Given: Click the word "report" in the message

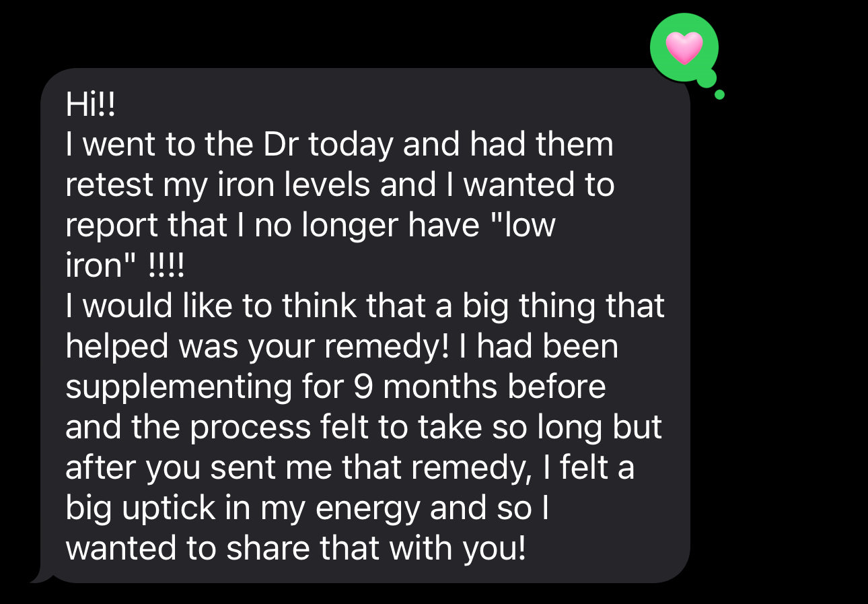Looking at the screenshot, I should pos(112,226).
